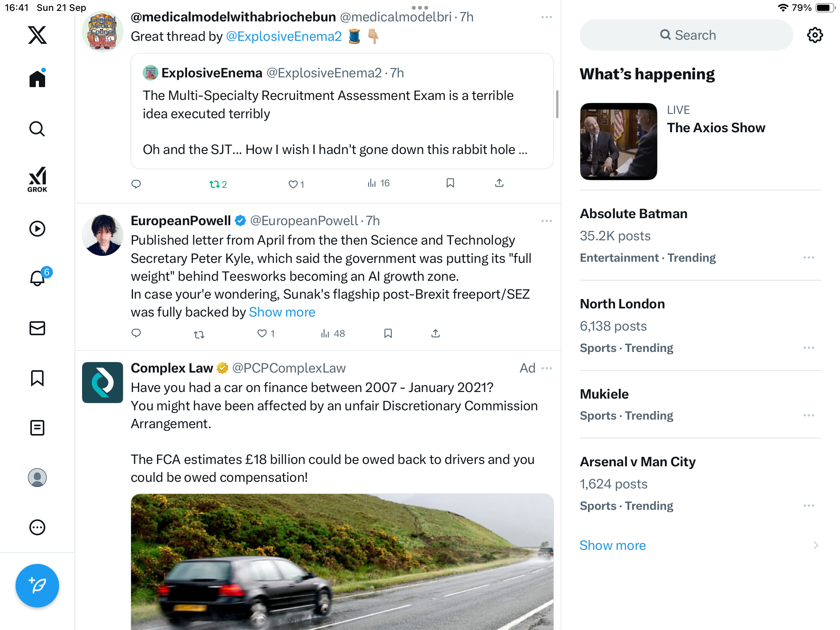Show more of EuropeanPowell's post

pyautogui.click(x=282, y=312)
